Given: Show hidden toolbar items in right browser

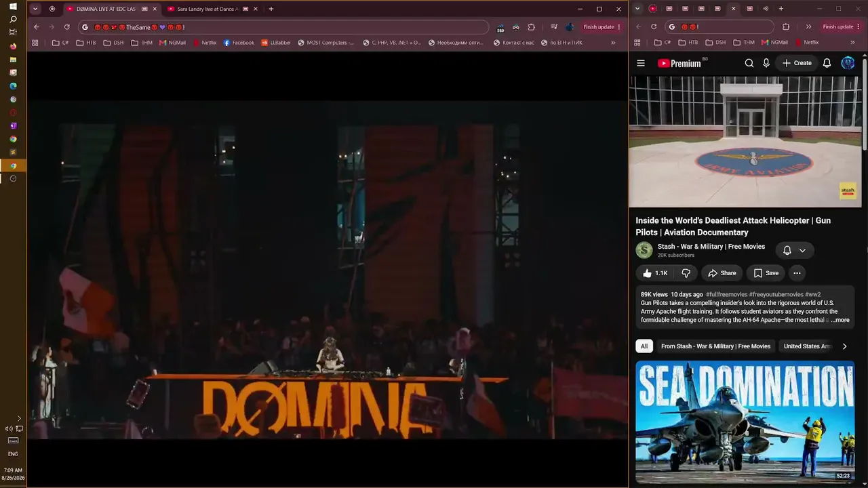Looking at the screenshot, I should (x=808, y=27).
